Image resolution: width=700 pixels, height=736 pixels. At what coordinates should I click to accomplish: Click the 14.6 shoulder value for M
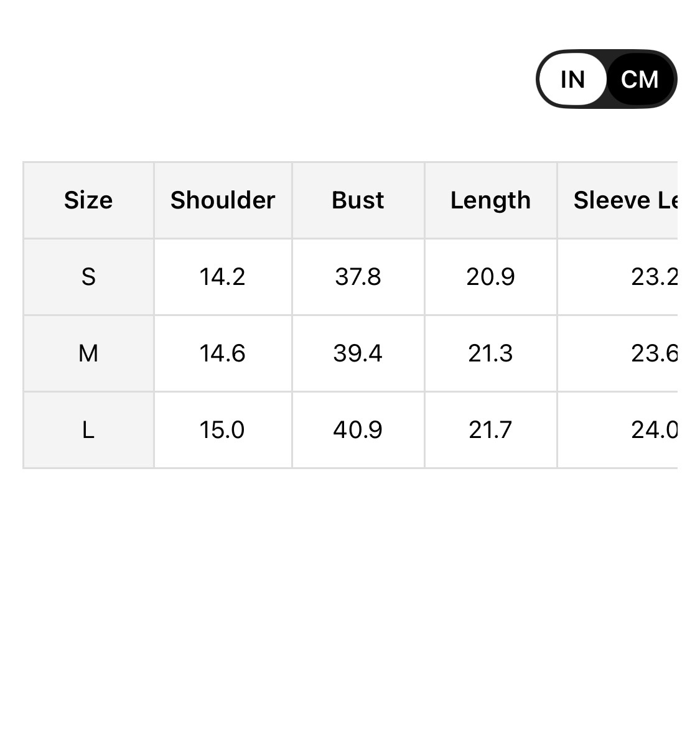[222, 353]
